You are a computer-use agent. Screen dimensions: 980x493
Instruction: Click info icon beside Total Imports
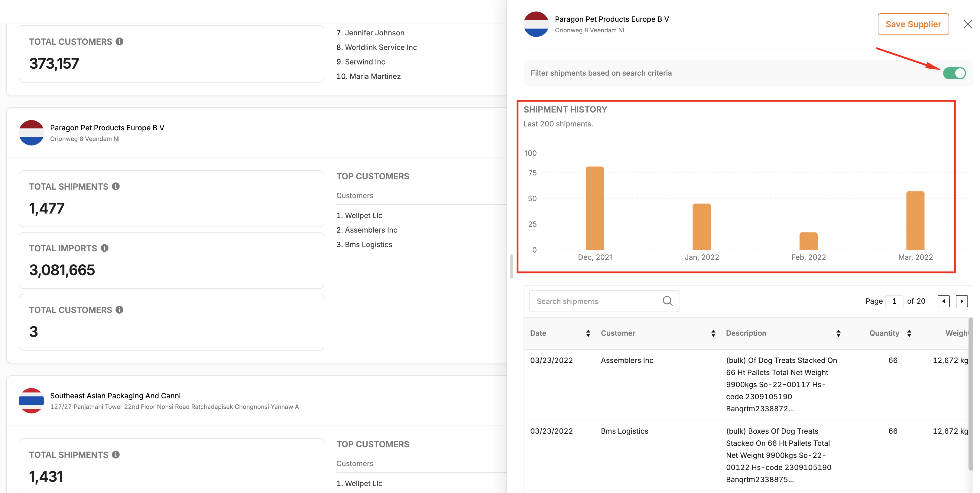pyautogui.click(x=105, y=248)
